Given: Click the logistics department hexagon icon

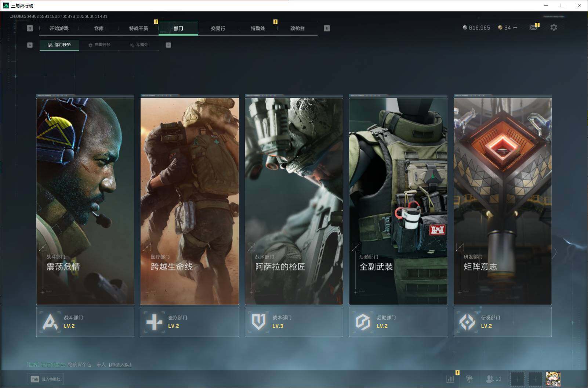Looking at the screenshot, I should pyautogui.click(x=363, y=322).
